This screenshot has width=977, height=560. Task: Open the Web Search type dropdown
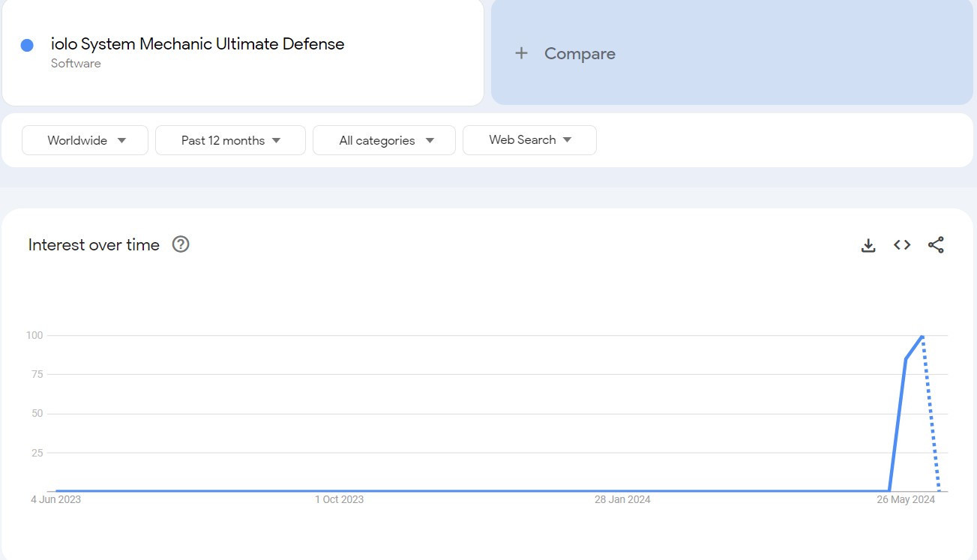tap(529, 140)
